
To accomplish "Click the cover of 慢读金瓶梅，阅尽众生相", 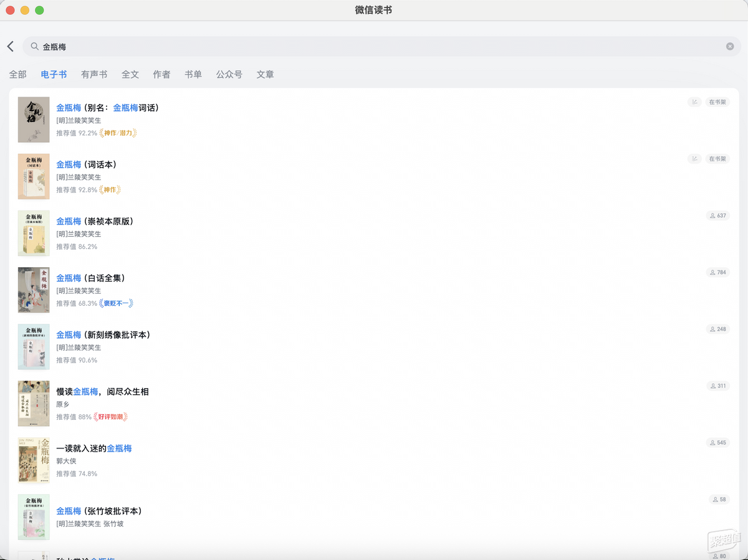I will click(34, 404).
